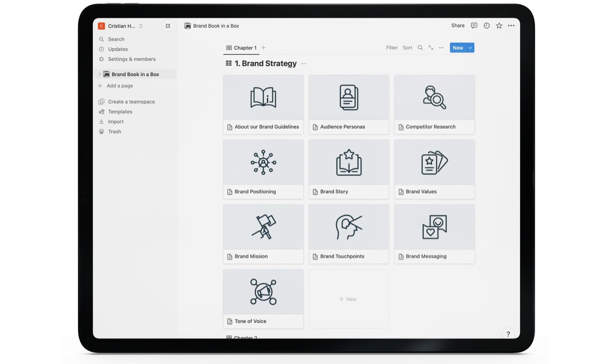Open Templates in the sidebar
Image resolution: width=609 pixels, height=364 pixels.
[120, 112]
